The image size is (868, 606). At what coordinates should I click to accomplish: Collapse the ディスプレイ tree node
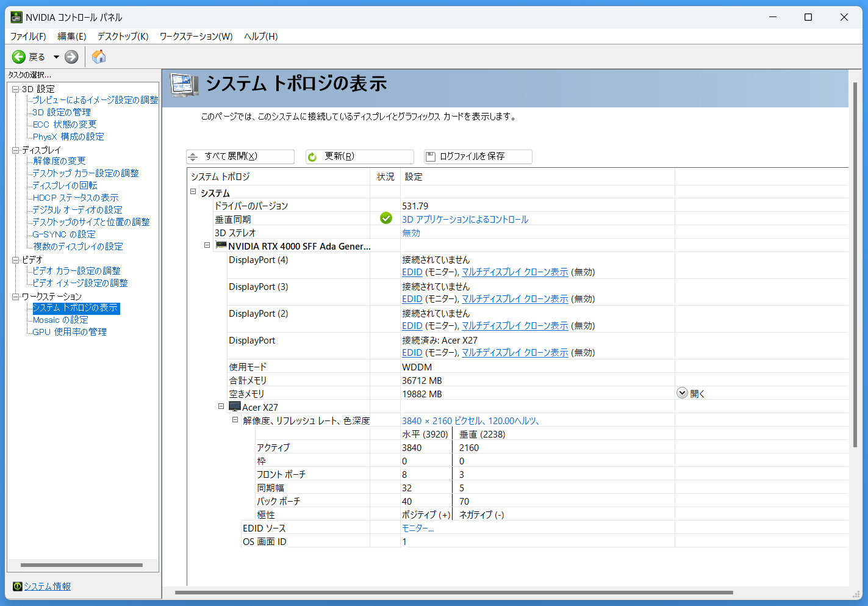point(16,150)
